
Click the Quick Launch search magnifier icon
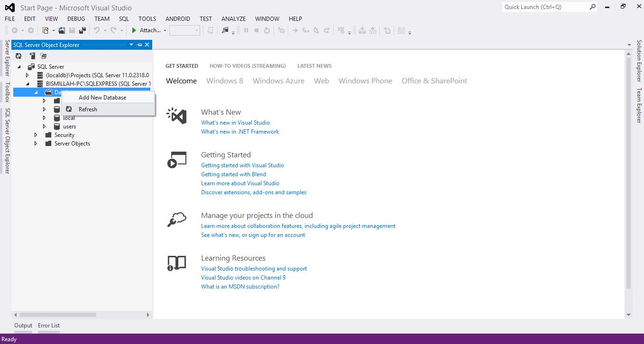point(592,7)
